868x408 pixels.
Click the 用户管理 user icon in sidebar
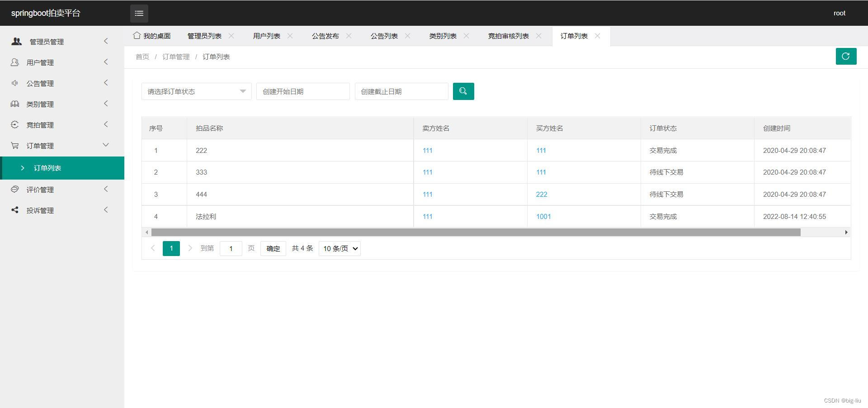[x=15, y=62]
